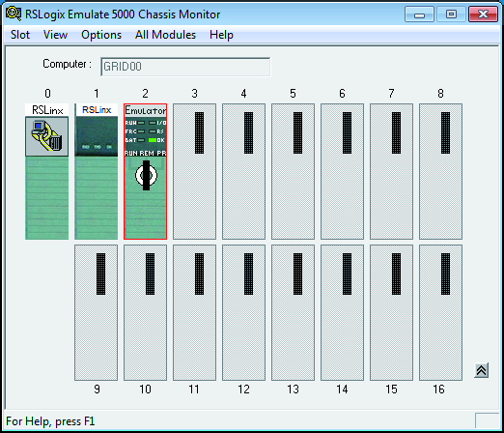Select empty slot 7
Viewport: 504px width, 433px height.
point(391,171)
